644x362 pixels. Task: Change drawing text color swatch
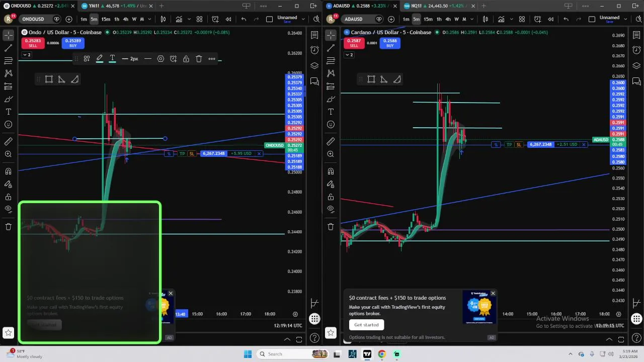pos(112,59)
